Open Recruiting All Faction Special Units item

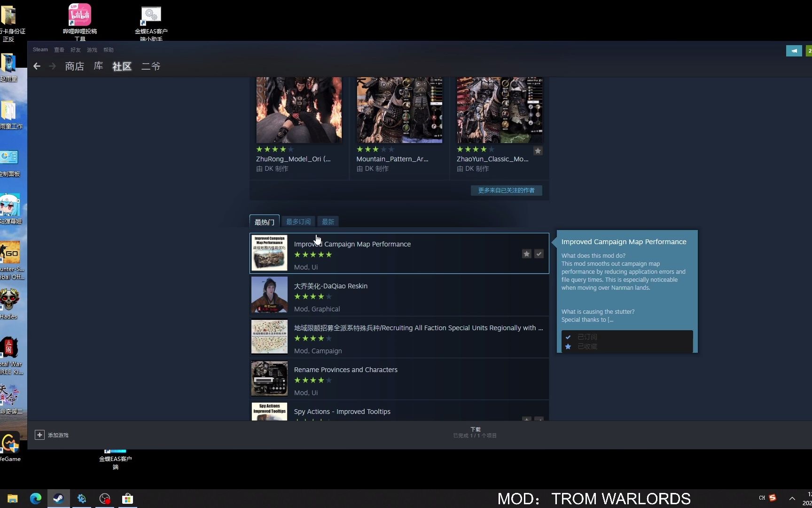[399, 337]
